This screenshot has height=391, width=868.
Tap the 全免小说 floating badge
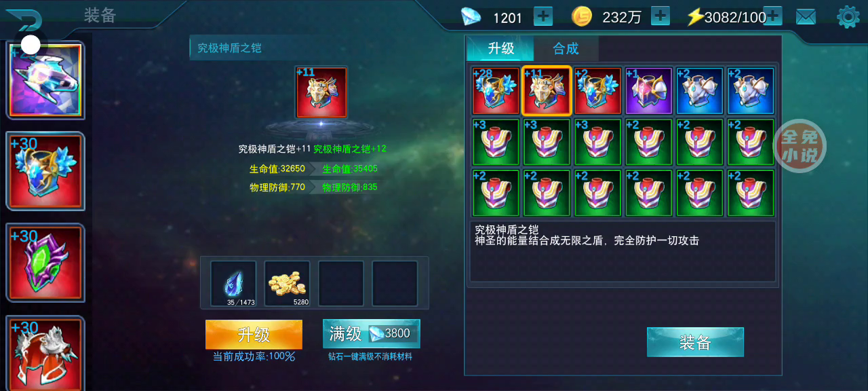[800, 146]
